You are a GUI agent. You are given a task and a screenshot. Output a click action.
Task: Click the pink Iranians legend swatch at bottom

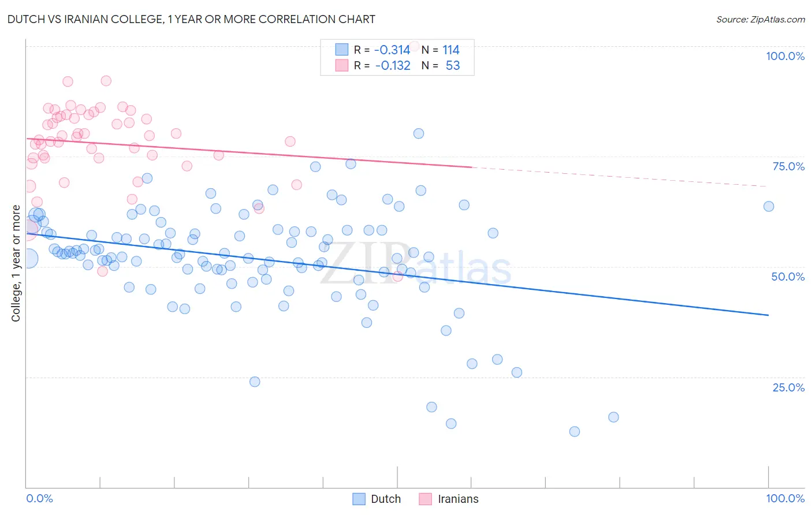pyautogui.click(x=426, y=499)
